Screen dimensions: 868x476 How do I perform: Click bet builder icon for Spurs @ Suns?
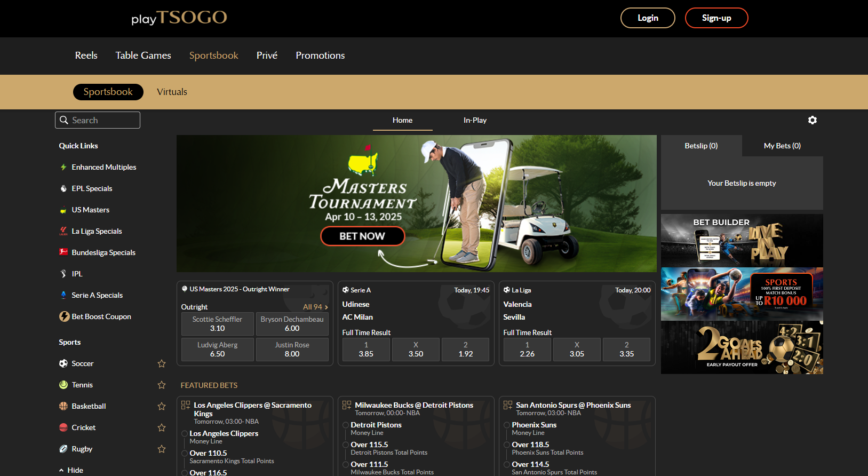click(508, 405)
